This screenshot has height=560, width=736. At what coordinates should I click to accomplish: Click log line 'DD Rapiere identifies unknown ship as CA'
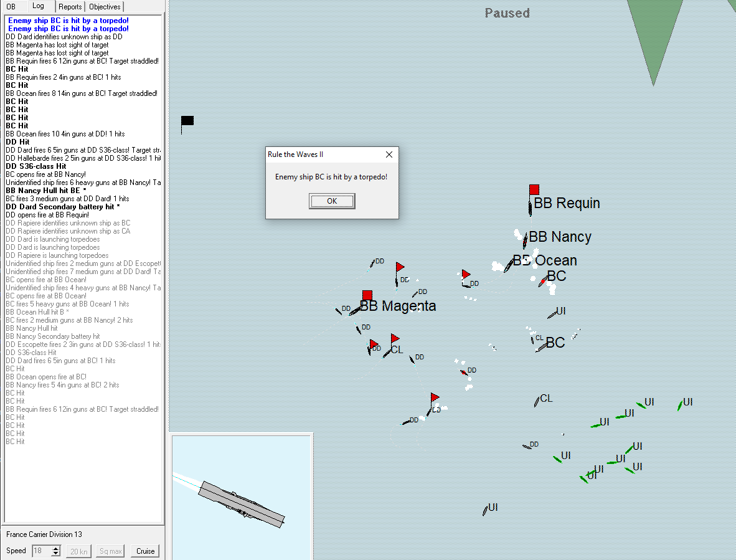click(x=68, y=231)
